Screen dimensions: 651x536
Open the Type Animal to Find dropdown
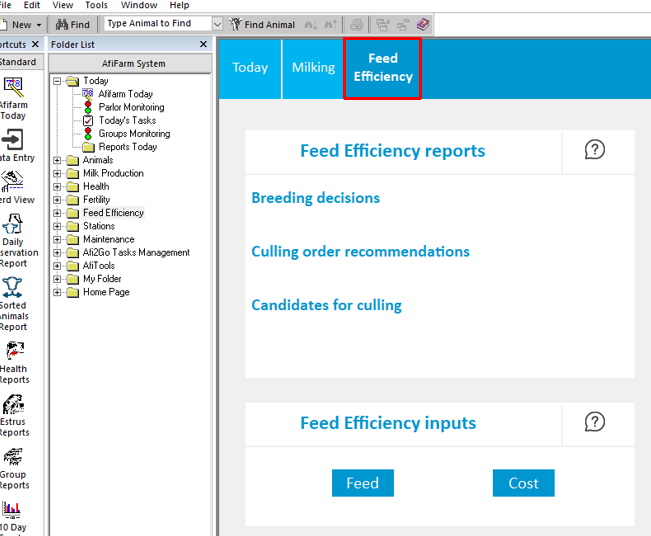click(218, 24)
